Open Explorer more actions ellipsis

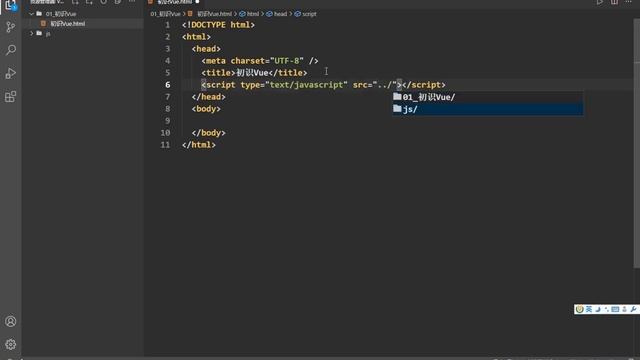click(132, 2)
